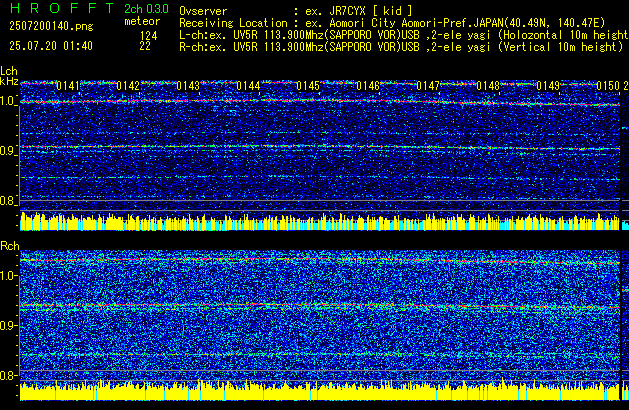
Task: Click the 0144 time marker
Action: point(248,86)
